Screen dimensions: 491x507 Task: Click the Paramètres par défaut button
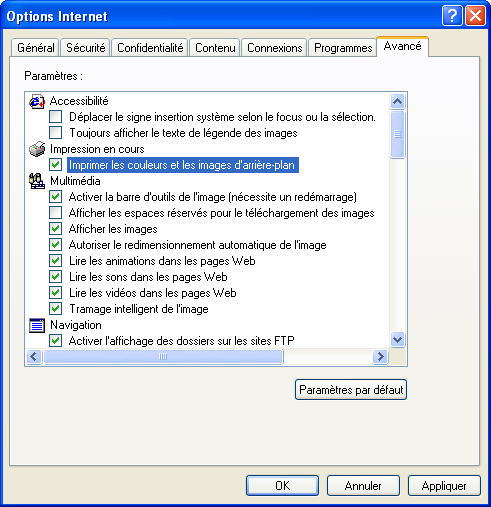351,389
